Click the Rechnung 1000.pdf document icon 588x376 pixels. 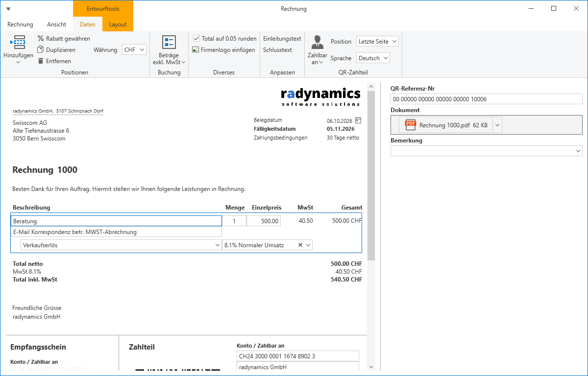tap(410, 125)
